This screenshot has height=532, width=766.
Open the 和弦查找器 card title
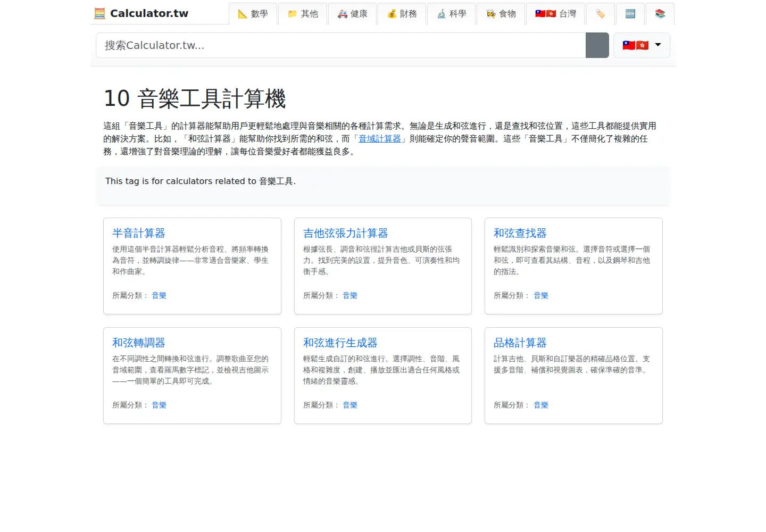[x=520, y=233]
